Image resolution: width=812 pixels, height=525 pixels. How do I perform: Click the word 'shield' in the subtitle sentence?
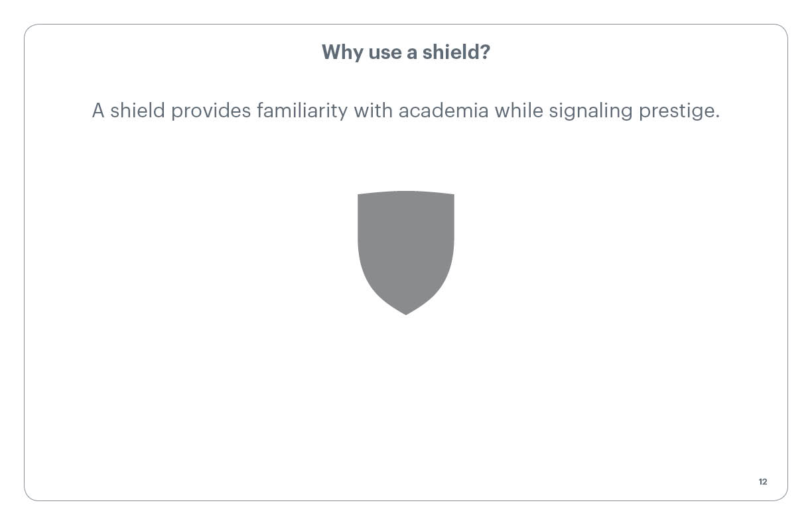pos(137,111)
